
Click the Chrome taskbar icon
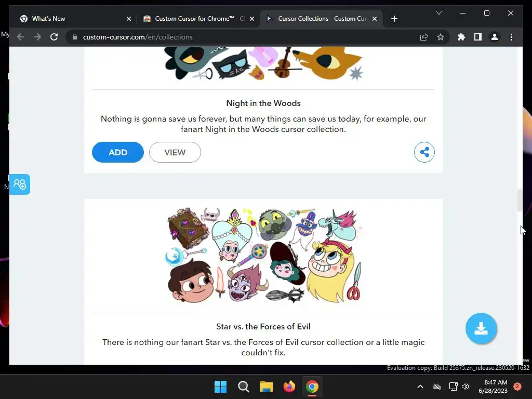tap(312, 387)
